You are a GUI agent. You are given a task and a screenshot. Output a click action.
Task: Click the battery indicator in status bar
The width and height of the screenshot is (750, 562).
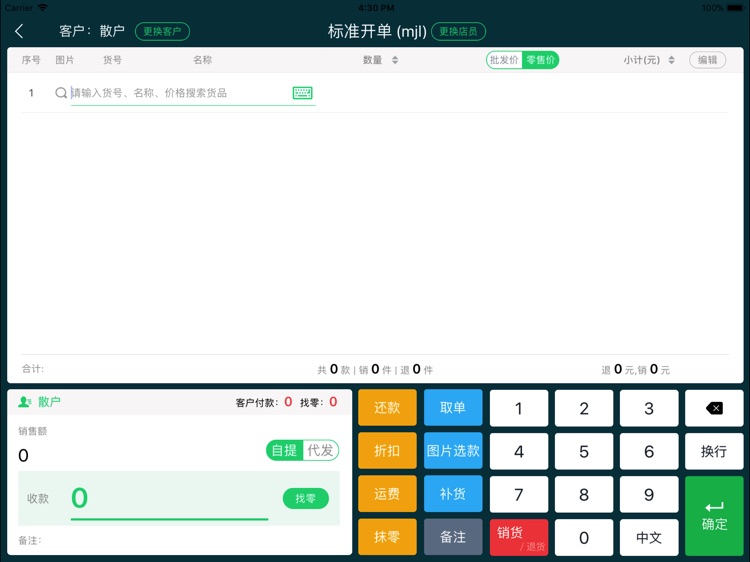(736, 8)
